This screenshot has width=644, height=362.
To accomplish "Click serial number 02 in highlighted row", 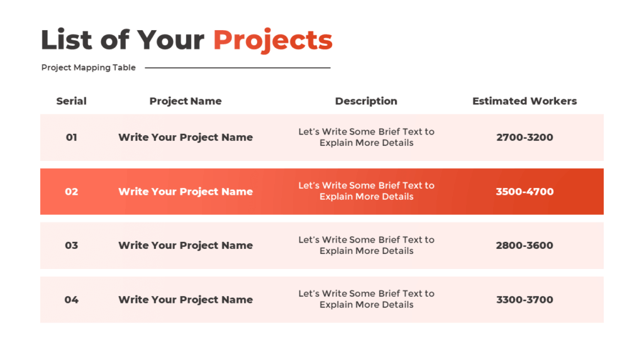I will pyautogui.click(x=72, y=192).
